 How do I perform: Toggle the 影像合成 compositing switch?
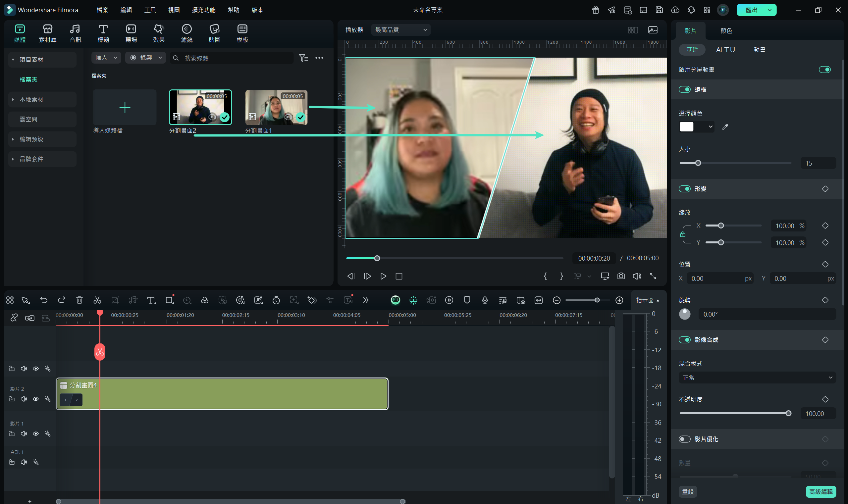[685, 340]
